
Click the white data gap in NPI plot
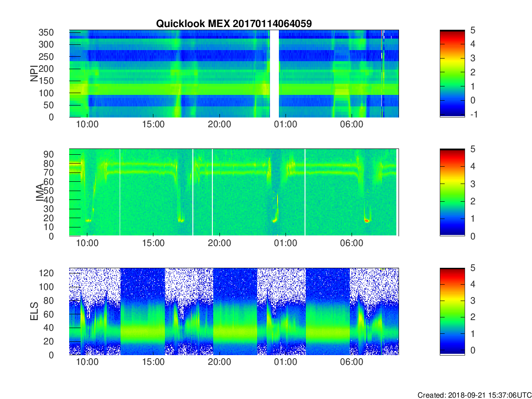(x=274, y=74)
